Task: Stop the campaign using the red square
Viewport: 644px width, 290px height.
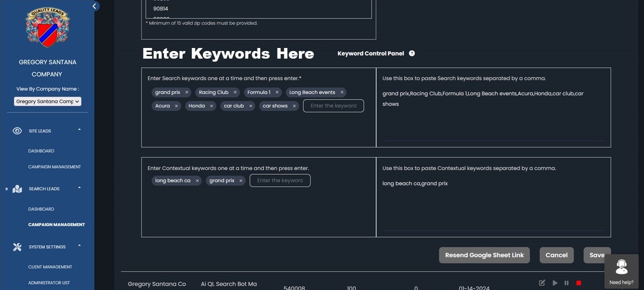Action: point(579,283)
